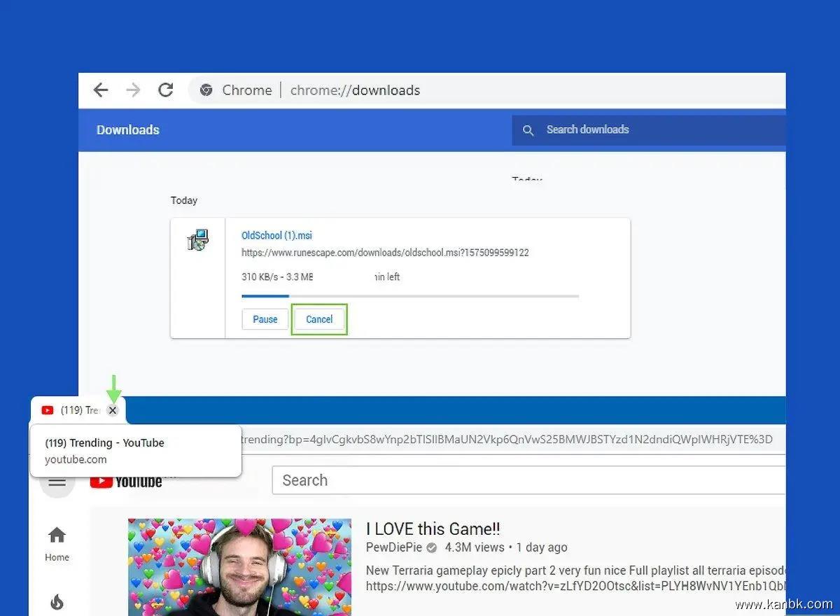Close the Trending YouTube tab
This screenshot has width=840, height=616.
113,411
